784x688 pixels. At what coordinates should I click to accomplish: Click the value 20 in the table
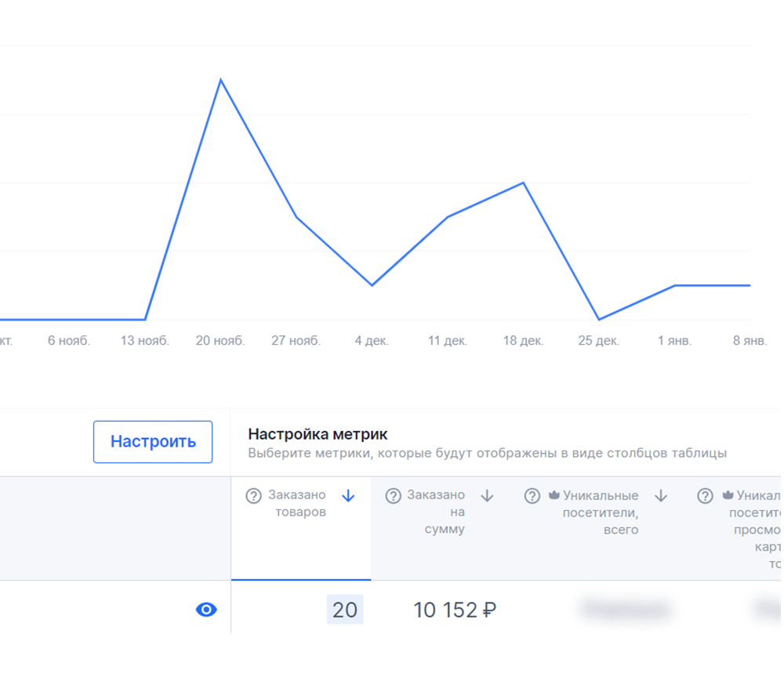click(345, 610)
